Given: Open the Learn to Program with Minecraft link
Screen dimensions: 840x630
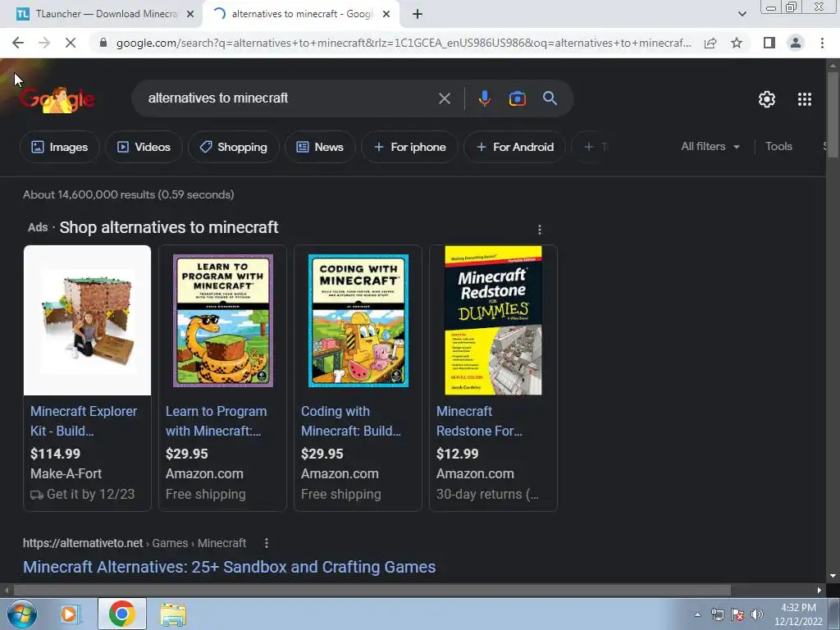Looking at the screenshot, I should click(x=216, y=421).
